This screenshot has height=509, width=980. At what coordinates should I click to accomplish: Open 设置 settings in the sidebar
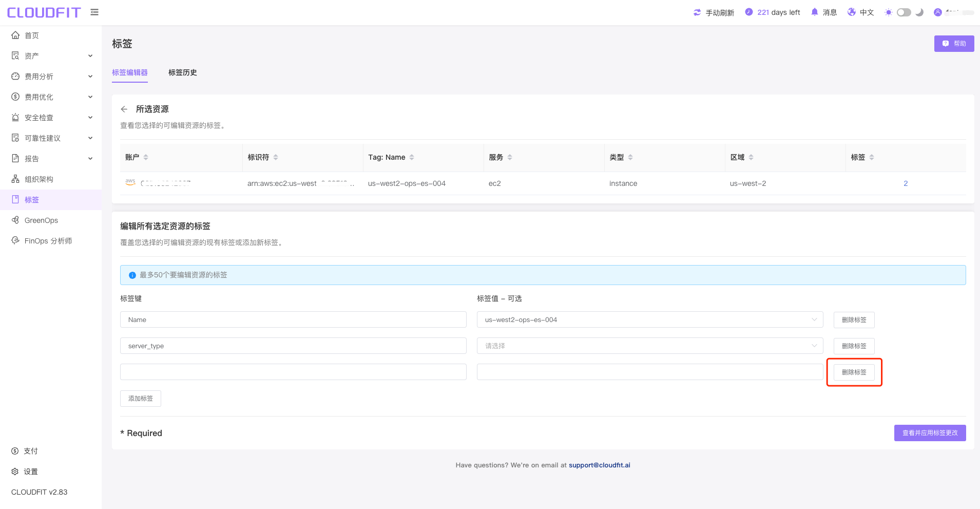[51, 472]
